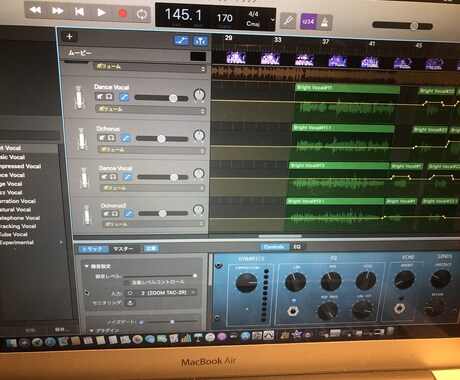This screenshot has height=380, width=460.
Task: Open the LCD display mode dropdown arrow
Action: click(273, 20)
